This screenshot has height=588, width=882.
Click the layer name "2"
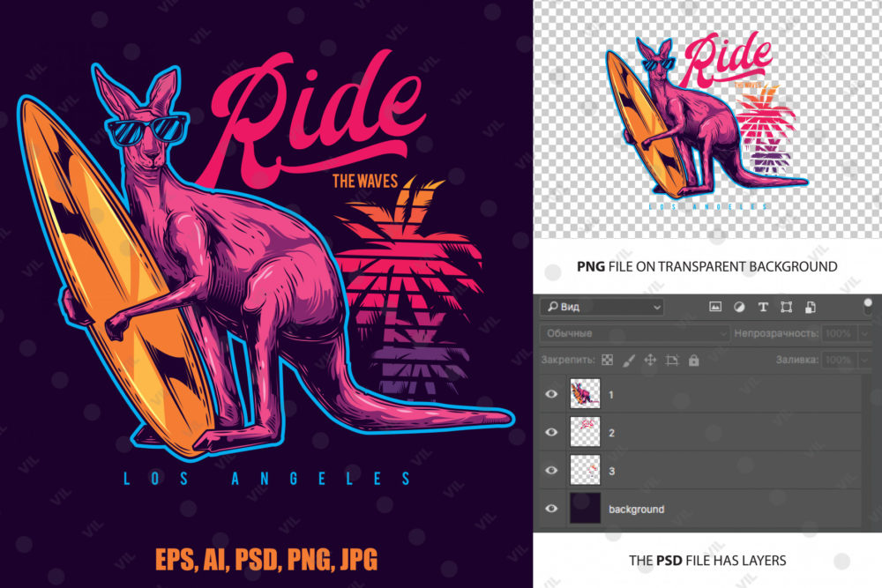pyautogui.click(x=611, y=433)
